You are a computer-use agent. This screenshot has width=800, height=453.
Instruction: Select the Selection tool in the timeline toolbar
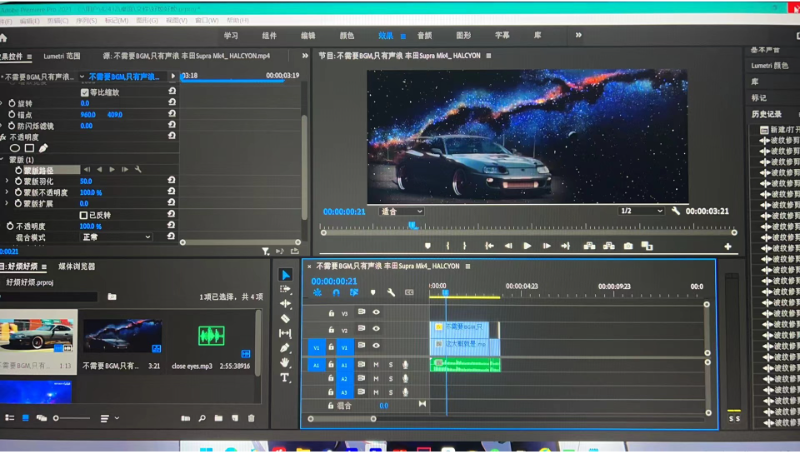coord(285,275)
